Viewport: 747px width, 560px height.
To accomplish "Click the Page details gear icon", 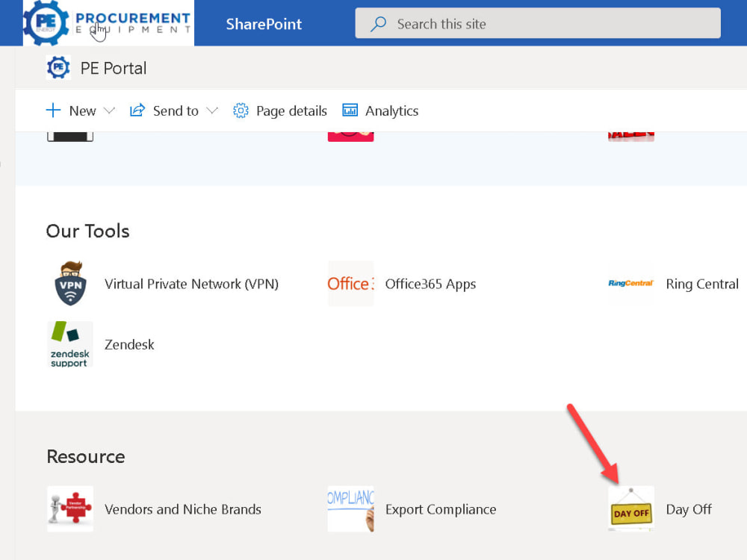I will pyautogui.click(x=241, y=111).
